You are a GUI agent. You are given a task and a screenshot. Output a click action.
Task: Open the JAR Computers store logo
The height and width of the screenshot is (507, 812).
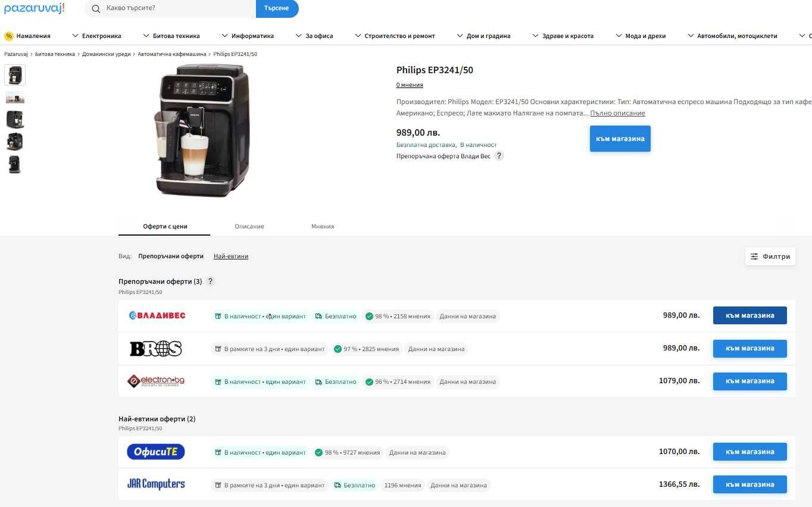click(156, 484)
